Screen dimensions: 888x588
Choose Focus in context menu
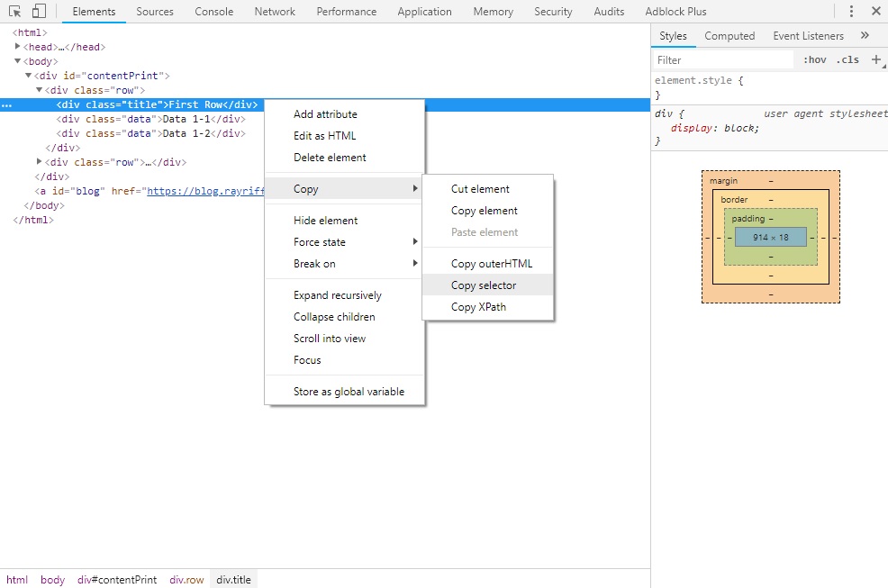pos(344,359)
